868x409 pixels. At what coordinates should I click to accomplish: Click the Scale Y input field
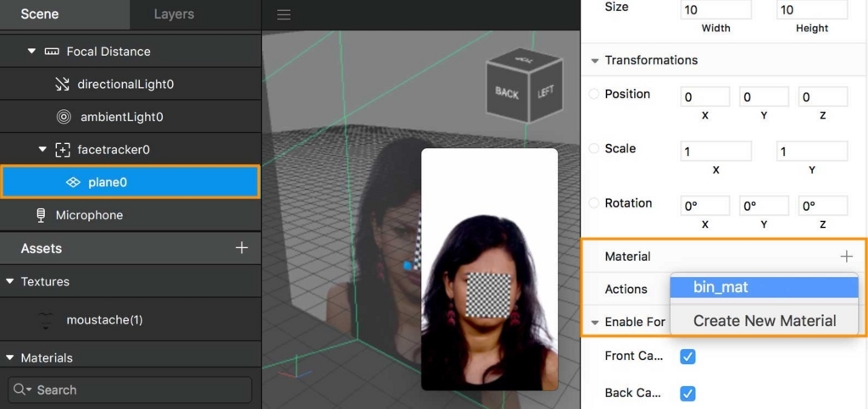(811, 151)
